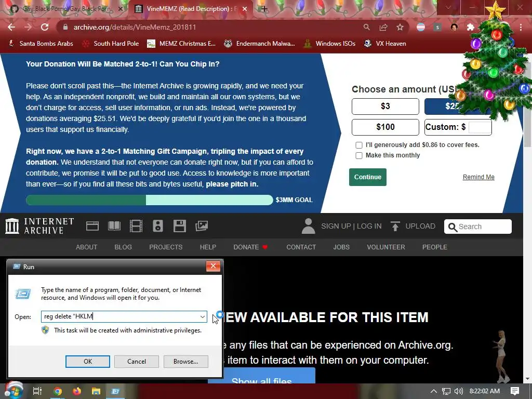This screenshot has width=532, height=399.
Task: Open the notification center icon
Action: click(515, 391)
